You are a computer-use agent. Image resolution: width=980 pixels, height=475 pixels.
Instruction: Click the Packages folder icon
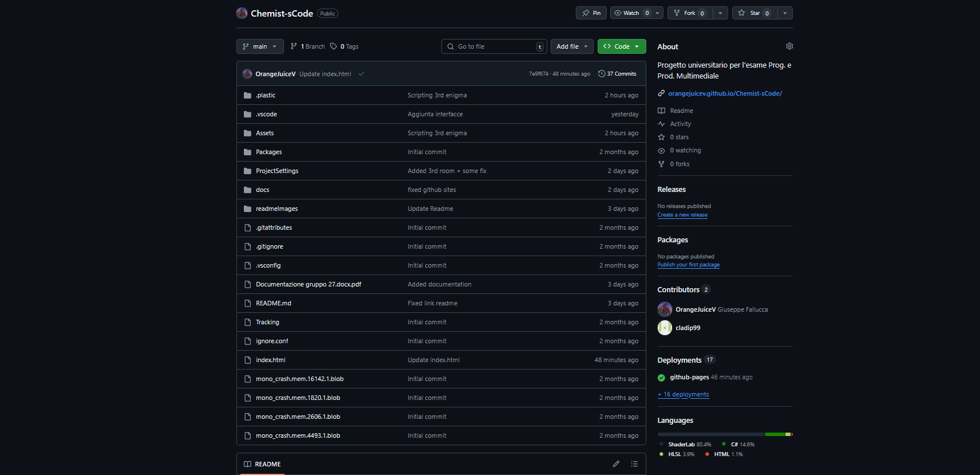pos(247,152)
